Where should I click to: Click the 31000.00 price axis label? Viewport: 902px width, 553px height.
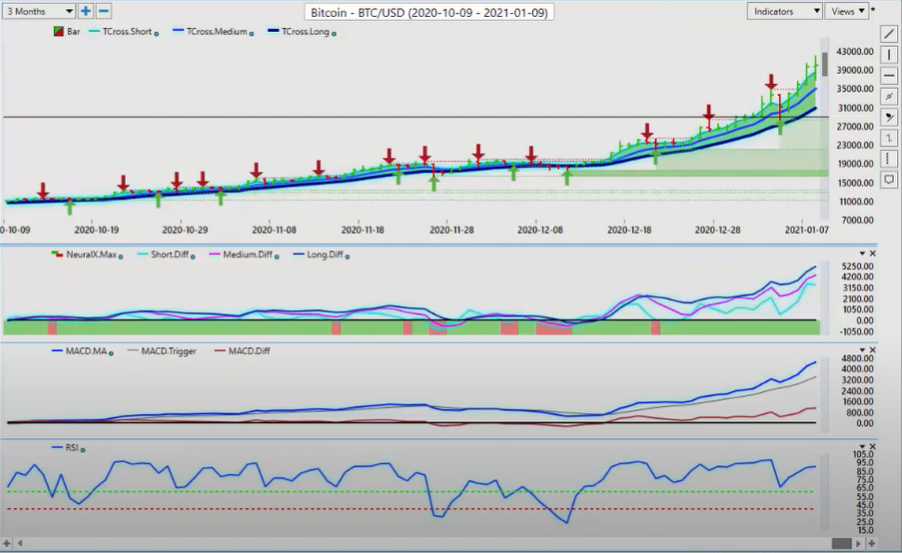pos(855,108)
